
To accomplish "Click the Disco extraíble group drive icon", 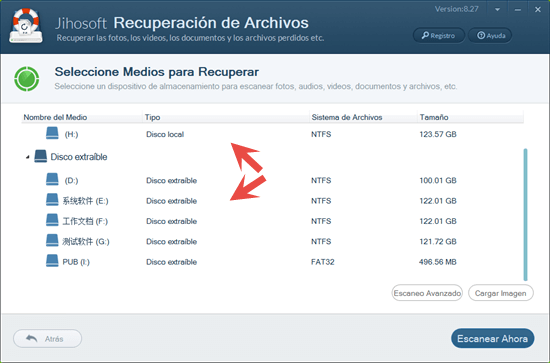I will 41,156.
